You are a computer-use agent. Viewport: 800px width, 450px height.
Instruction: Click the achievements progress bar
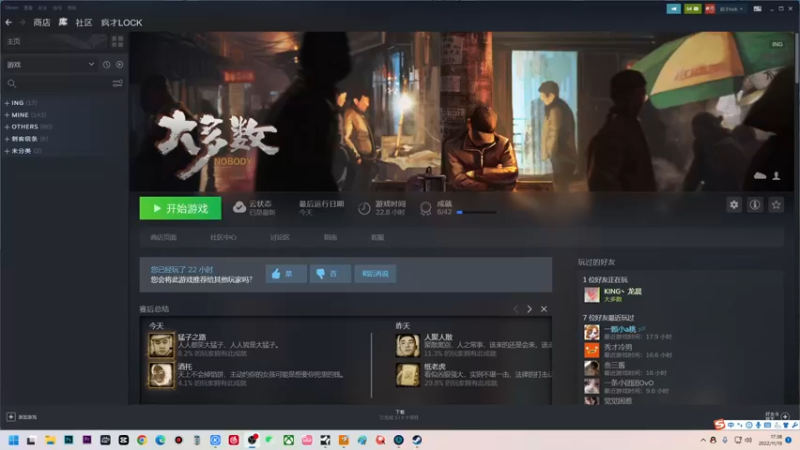[477, 212]
